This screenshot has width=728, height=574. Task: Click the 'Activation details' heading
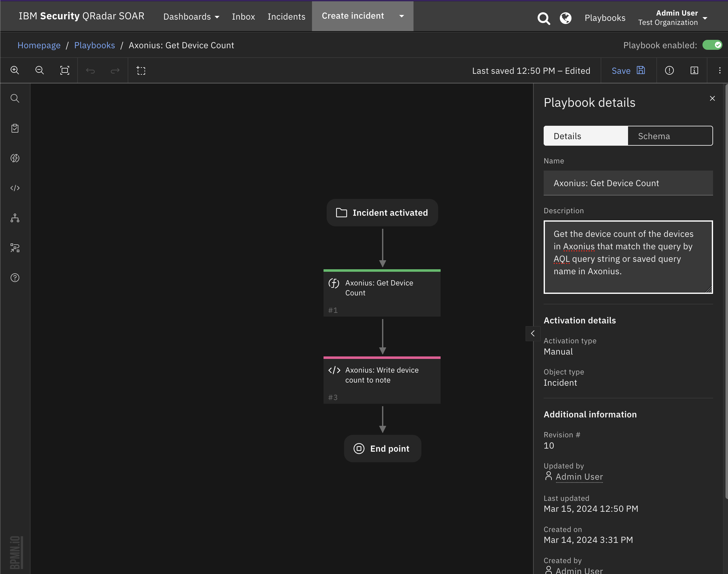pos(580,320)
